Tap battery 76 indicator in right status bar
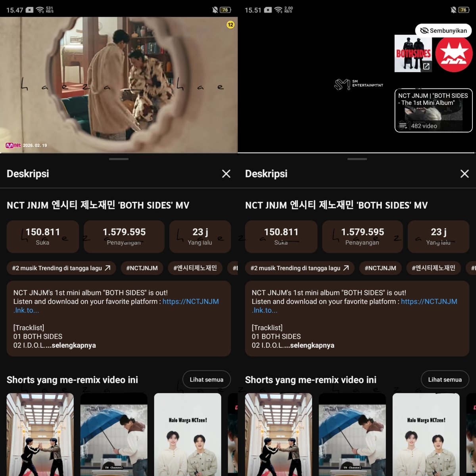The image size is (476, 476). (464, 10)
